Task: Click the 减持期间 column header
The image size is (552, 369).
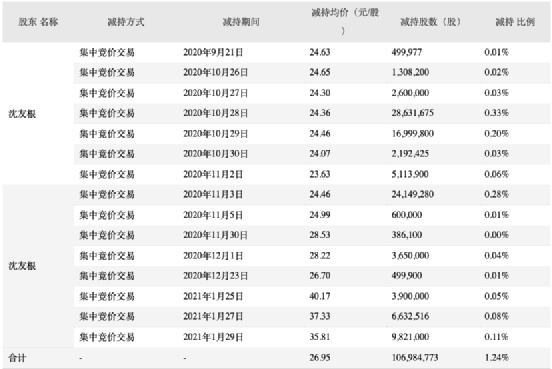Action: tap(241, 22)
